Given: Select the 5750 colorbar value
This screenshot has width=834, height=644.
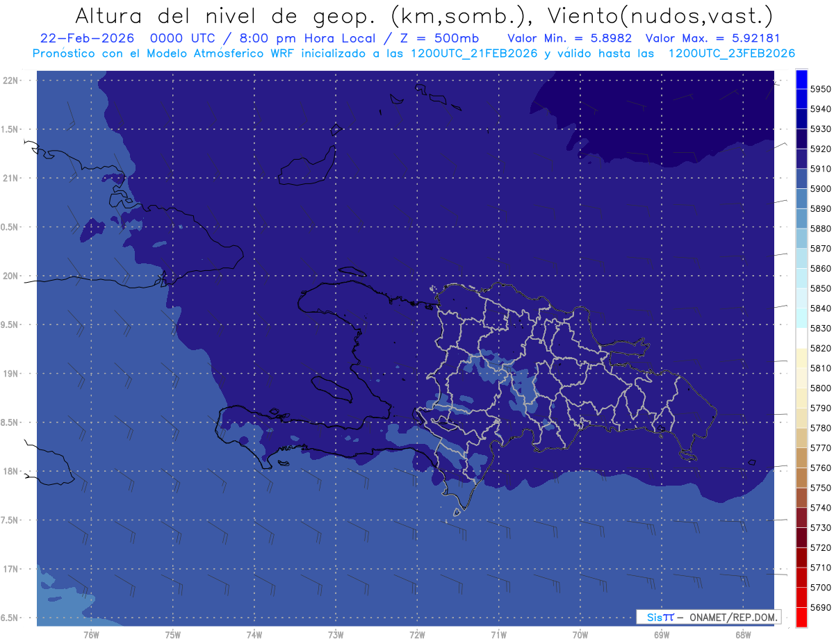Looking at the screenshot, I should click(821, 488).
